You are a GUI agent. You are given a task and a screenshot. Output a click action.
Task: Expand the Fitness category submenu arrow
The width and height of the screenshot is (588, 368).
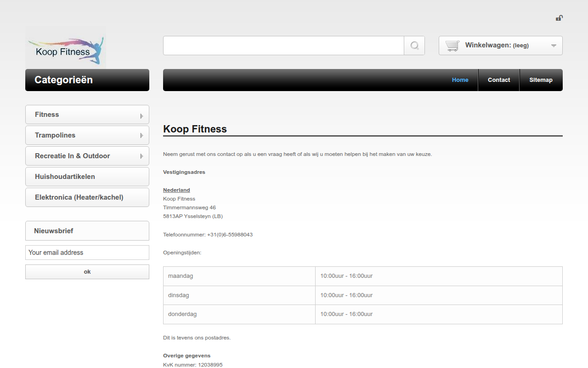point(141,116)
